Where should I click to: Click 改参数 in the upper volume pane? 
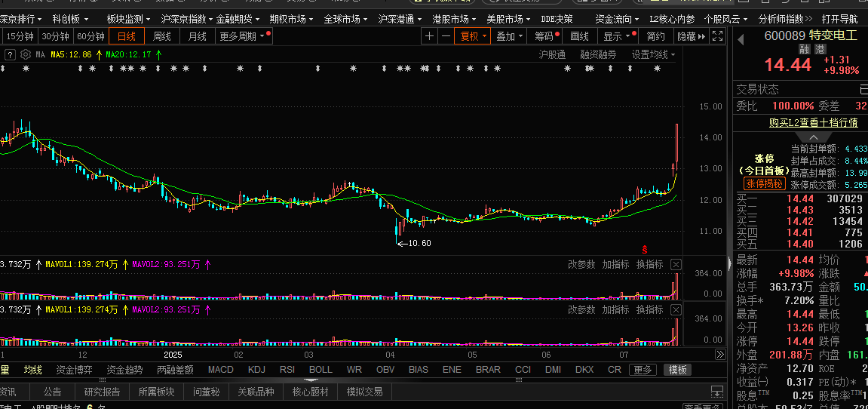click(x=581, y=264)
